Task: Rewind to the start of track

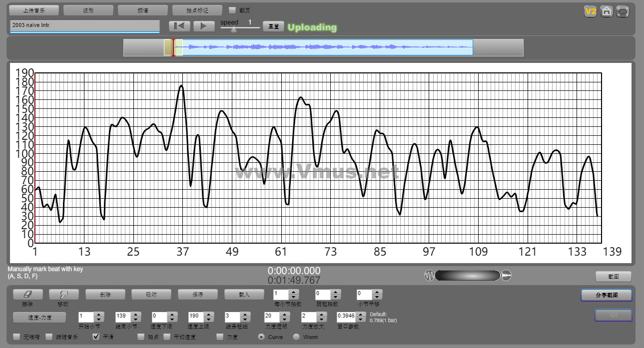Action: click(x=179, y=26)
